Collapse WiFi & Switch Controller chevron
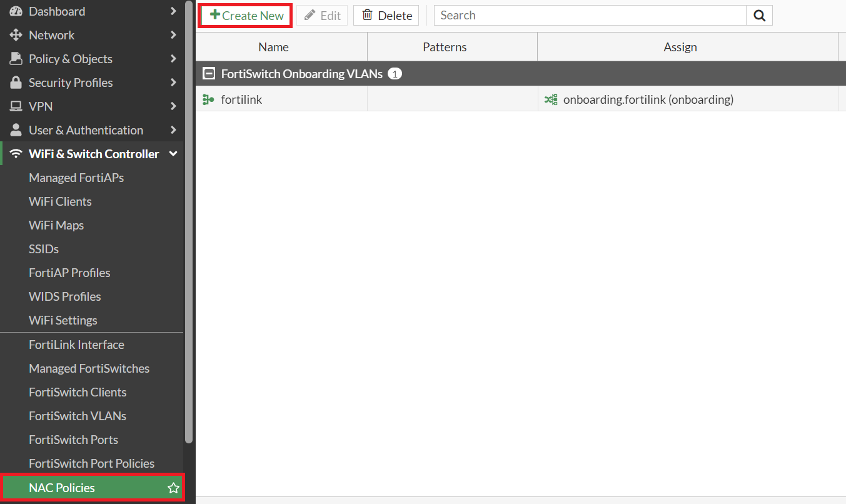 coord(173,154)
